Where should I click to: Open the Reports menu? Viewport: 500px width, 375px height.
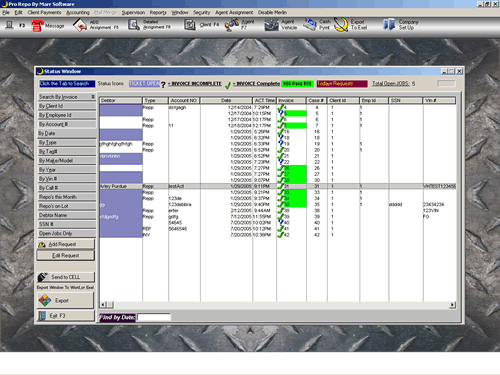(158, 12)
